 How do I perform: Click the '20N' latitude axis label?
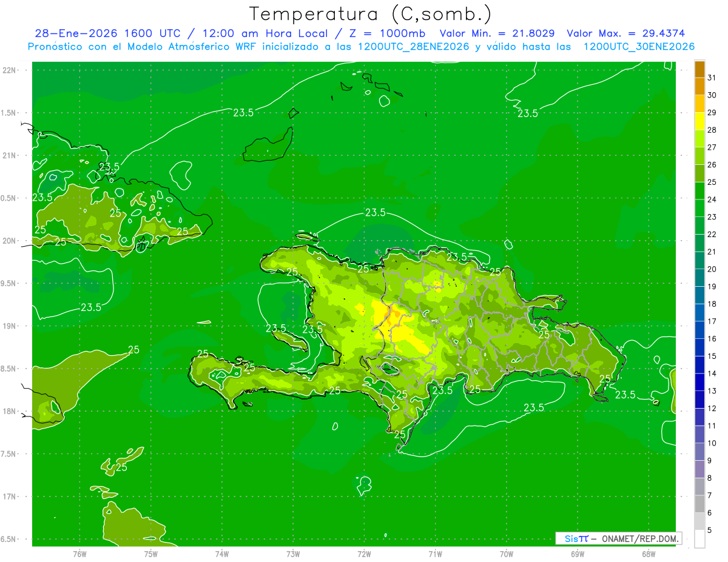[x=9, y=241]
